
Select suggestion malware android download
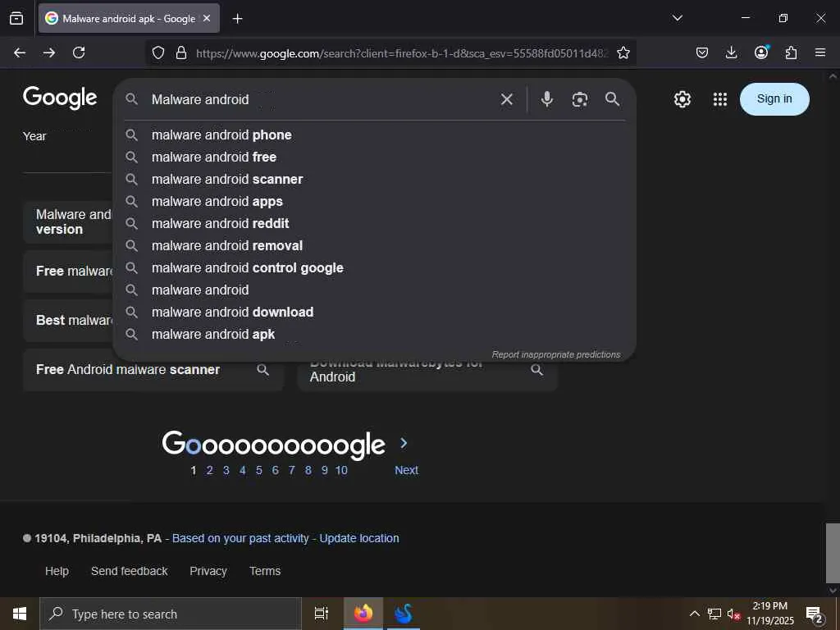[375, 312]
